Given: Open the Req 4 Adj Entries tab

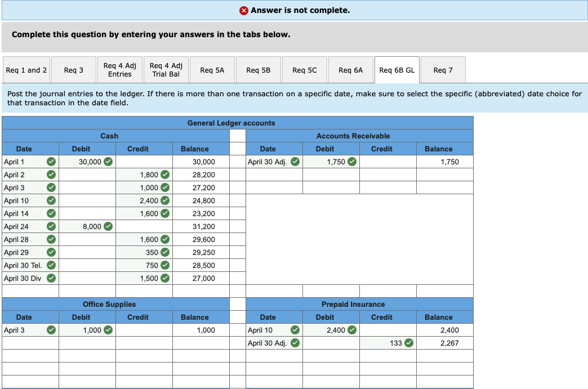Looking at the screenshot, I should 119,70.
